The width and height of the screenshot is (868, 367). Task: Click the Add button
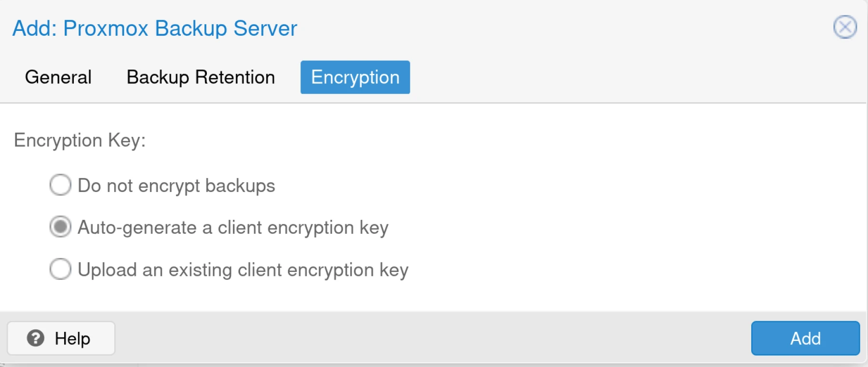tap(805, 338)
